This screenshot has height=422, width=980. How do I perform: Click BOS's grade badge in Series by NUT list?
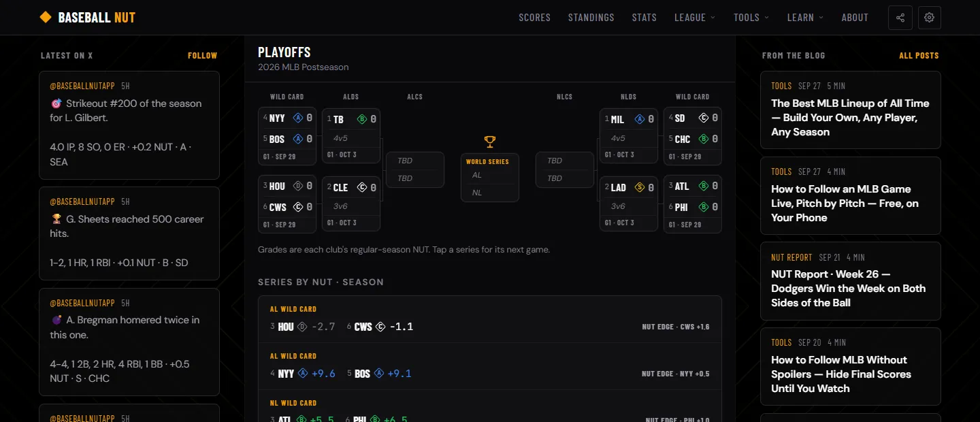coord(379,374)
